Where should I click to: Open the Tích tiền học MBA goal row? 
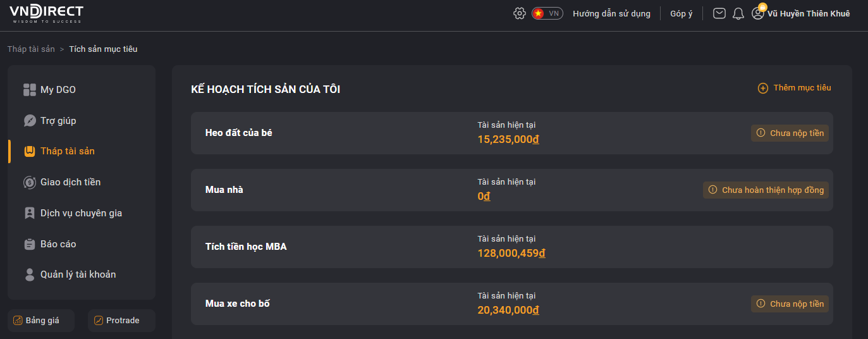[x=512, y=247]
